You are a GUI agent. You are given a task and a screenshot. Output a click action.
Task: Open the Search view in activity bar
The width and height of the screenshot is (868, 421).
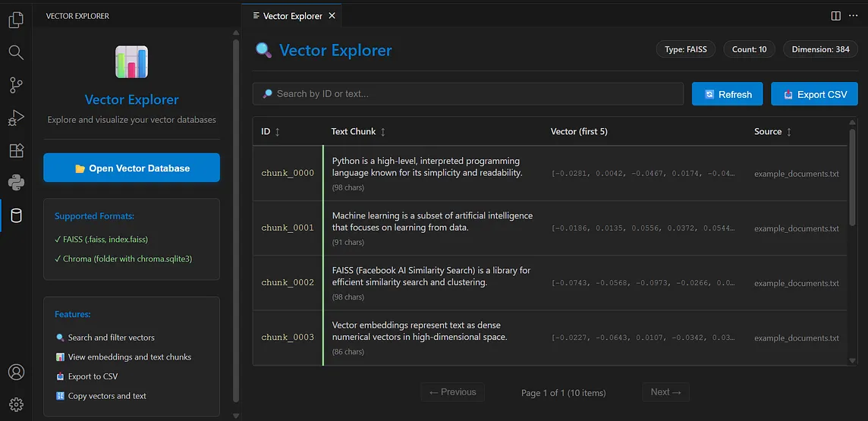[16, 52]
